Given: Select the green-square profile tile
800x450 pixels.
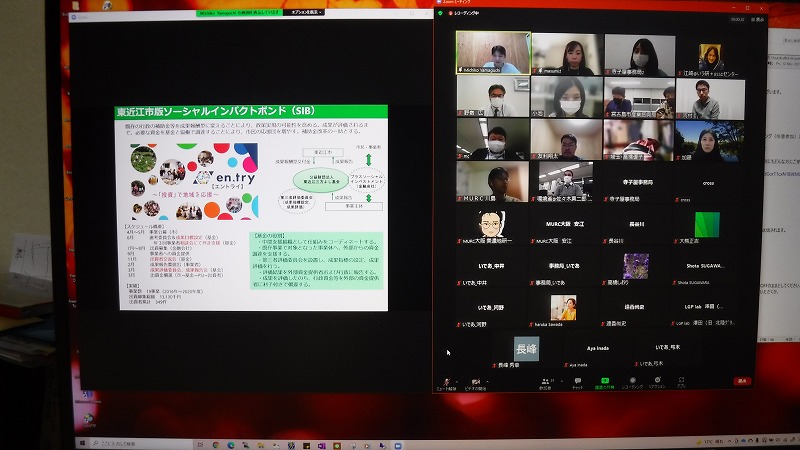Looking at the screenshot, I should (x=707, y=225).
